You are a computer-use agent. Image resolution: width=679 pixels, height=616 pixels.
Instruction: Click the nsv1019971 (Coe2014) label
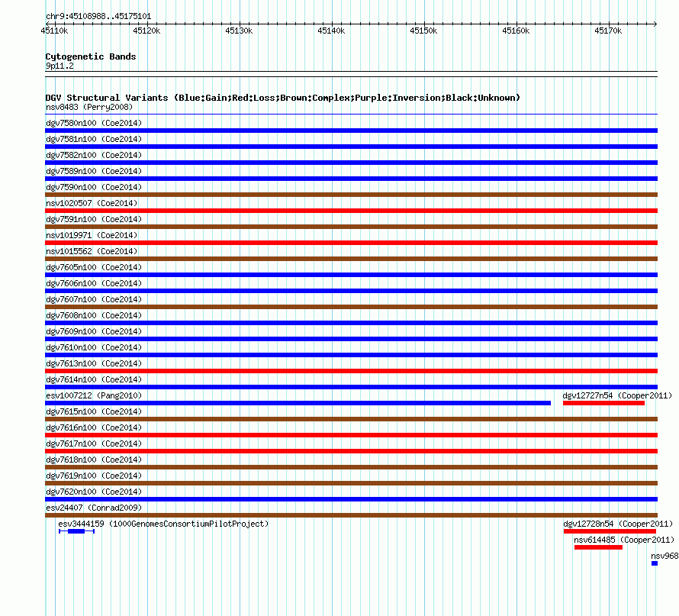92,235
